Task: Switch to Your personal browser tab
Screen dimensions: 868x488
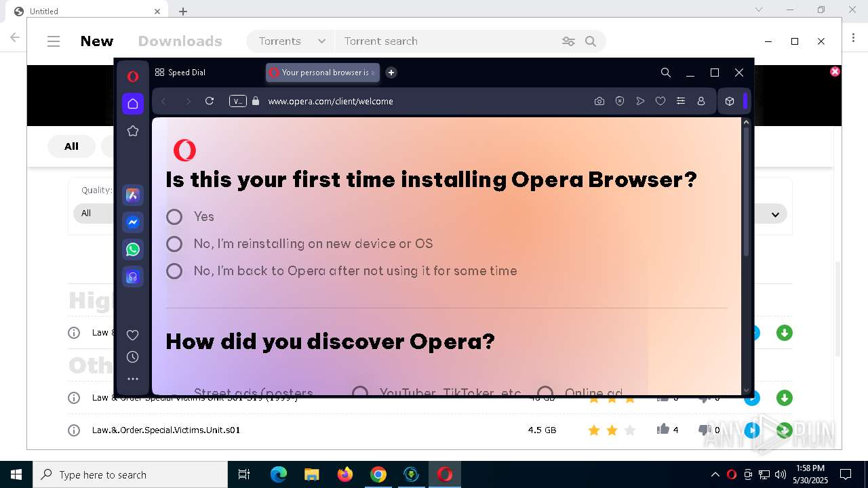Action: coord(322,73)
